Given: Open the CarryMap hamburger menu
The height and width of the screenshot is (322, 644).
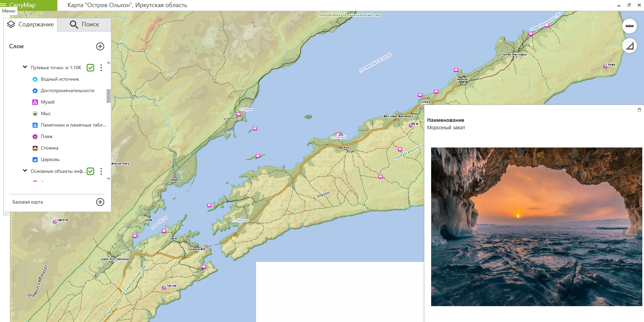Looking at the screenshot, I should (x=3, y=5).
